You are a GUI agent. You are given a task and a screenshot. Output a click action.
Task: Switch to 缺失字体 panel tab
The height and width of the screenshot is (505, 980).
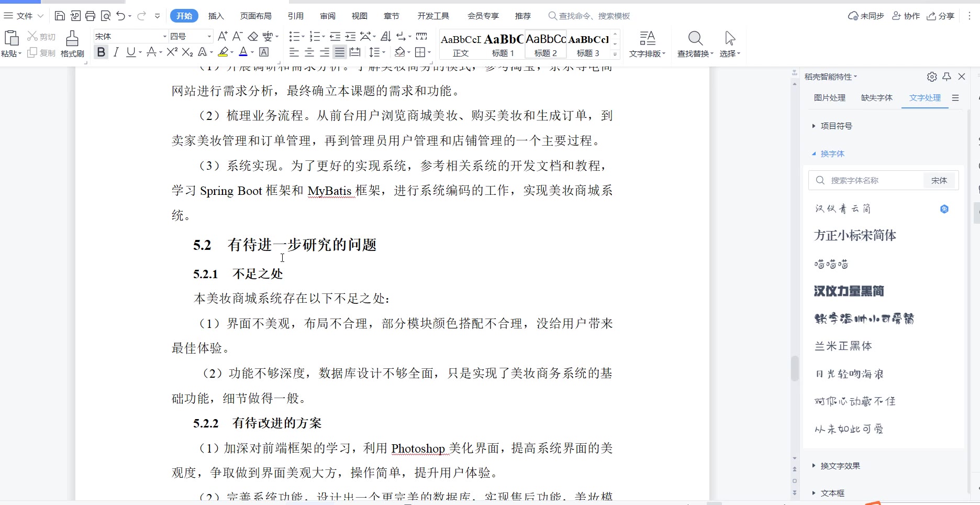pos(877,97)
